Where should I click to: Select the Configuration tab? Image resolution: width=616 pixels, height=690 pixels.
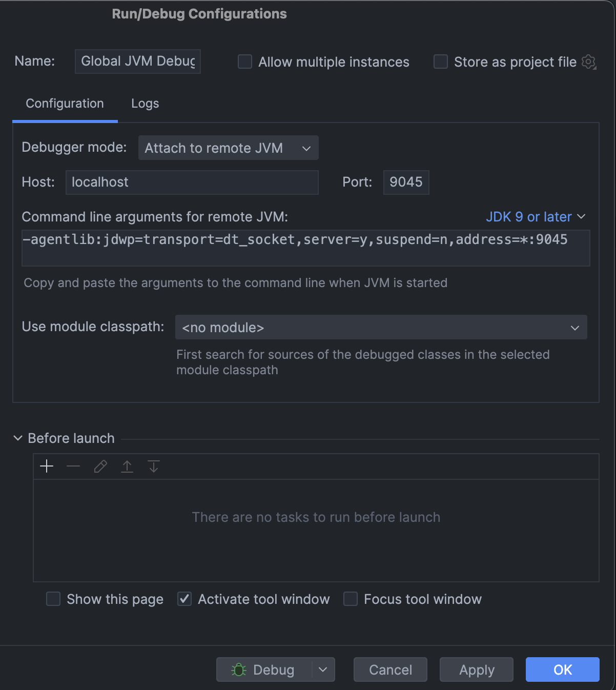[x=64, y=104]
